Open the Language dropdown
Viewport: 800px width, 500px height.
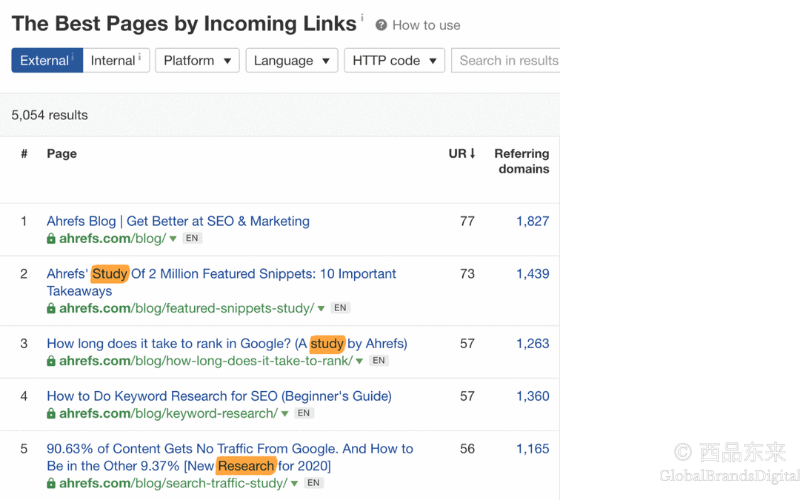point(292,60)
